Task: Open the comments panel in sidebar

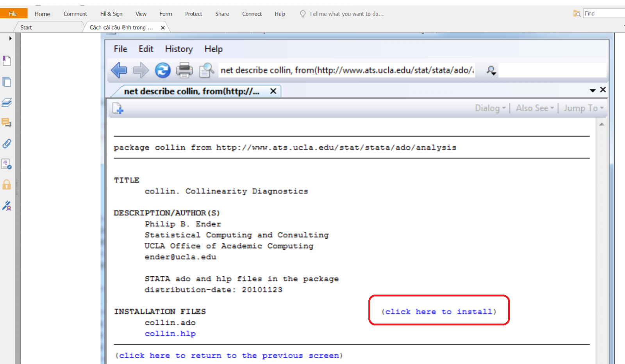Action: pyautogui.click(x=7, y=123)
